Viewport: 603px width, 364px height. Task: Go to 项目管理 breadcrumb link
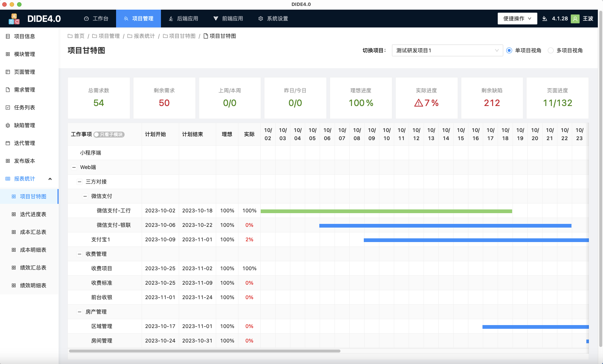coord(109,36)
